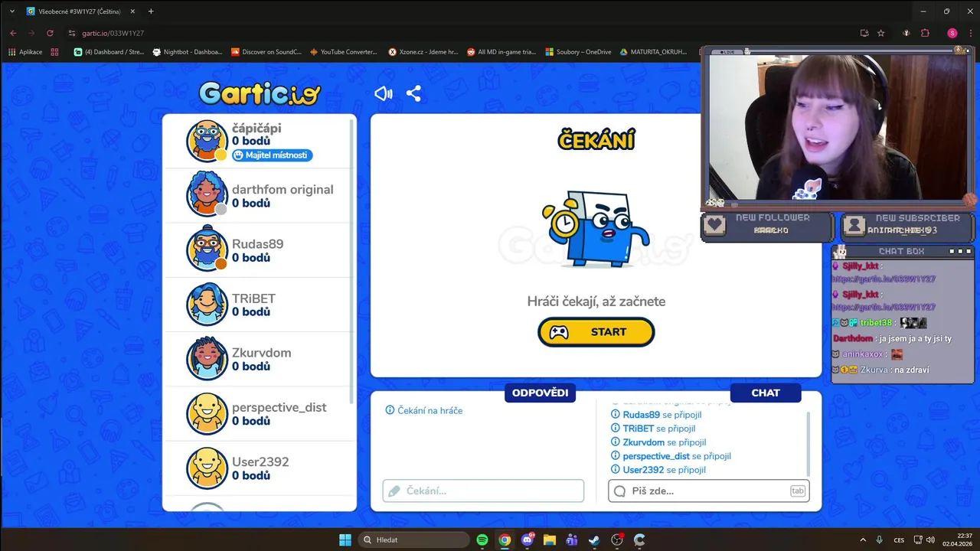This screenshot has width=980, height=551.
Task: Open a new browser tab
Action: tap(151, 11)
